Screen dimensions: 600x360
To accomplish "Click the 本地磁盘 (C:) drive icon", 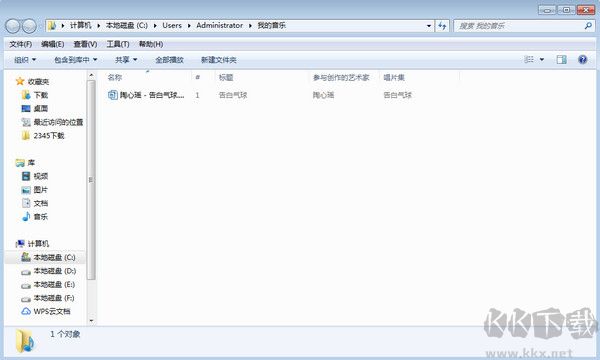I will tap(26, 257).
